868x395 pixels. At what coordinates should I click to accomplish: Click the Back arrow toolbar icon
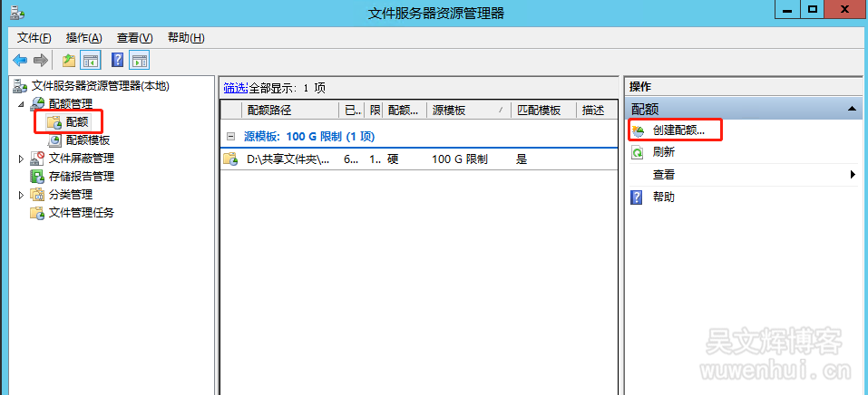pyautogui.click(x=19, y=61)
